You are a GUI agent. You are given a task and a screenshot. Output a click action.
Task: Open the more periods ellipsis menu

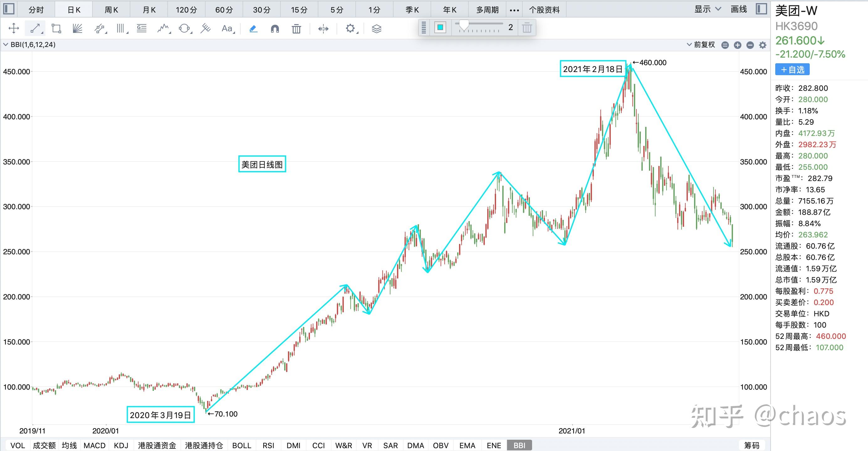pos(514,10)
